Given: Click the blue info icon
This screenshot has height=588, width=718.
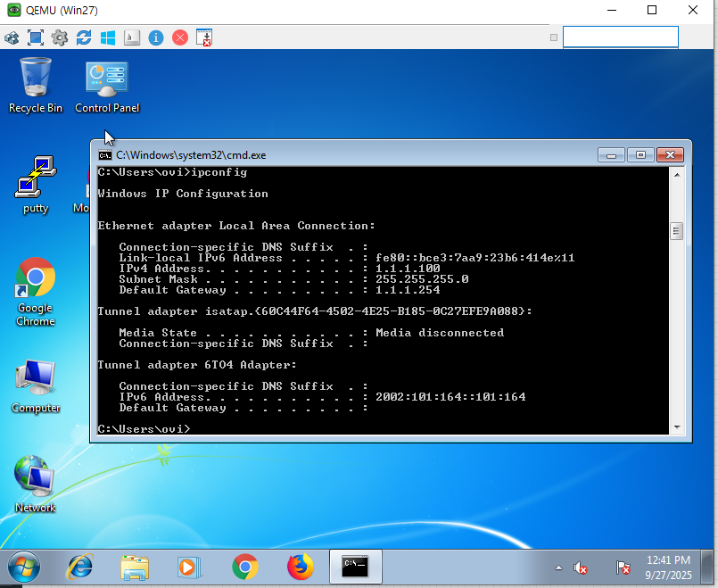Looking at the screenshot, I should click(156, 37).
